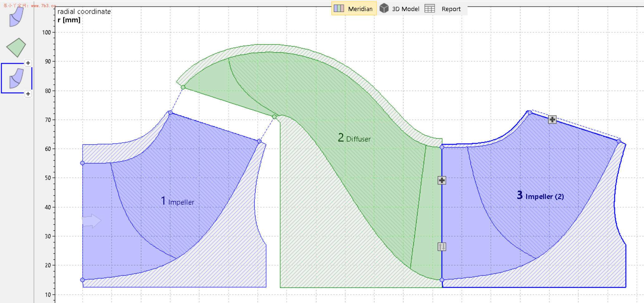Select the '1 Impeller' component label
The height and width of the screenshot is (303, 644).
tap(177, 201)
